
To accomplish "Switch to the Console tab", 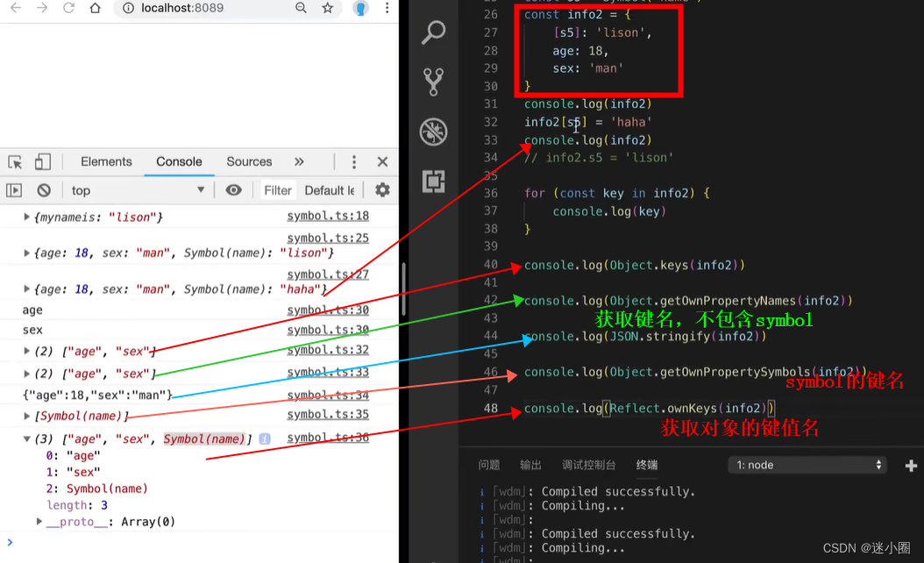I will [x=179, y=161].
